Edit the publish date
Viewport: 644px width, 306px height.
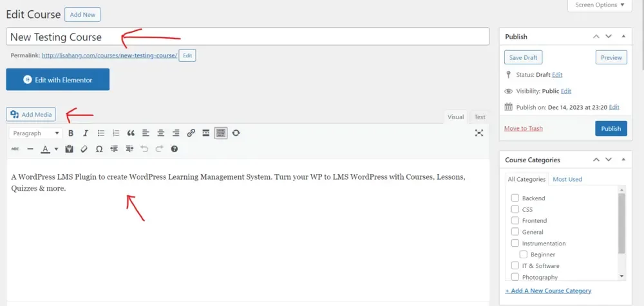pyautogui.click(x=614, y=107)
